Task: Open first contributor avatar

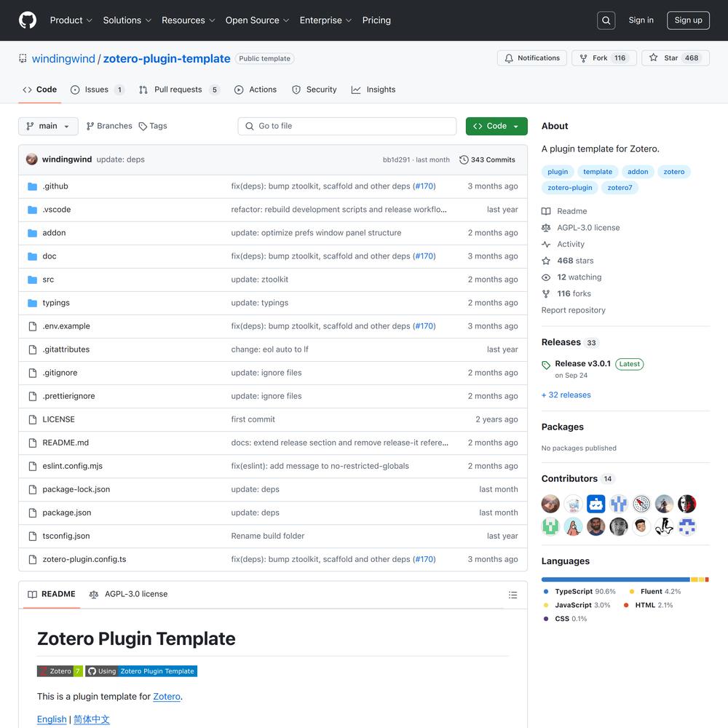Action: point(550,504)
